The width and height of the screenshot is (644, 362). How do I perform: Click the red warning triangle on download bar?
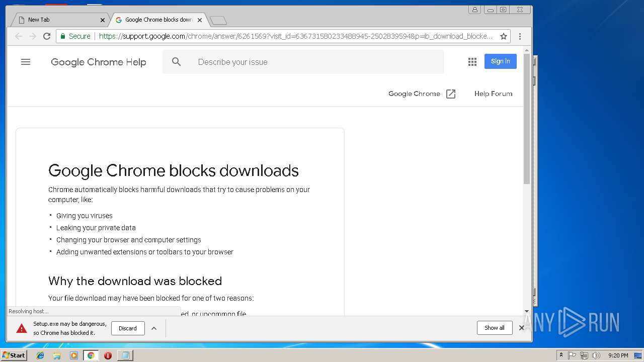pos(22,328)
